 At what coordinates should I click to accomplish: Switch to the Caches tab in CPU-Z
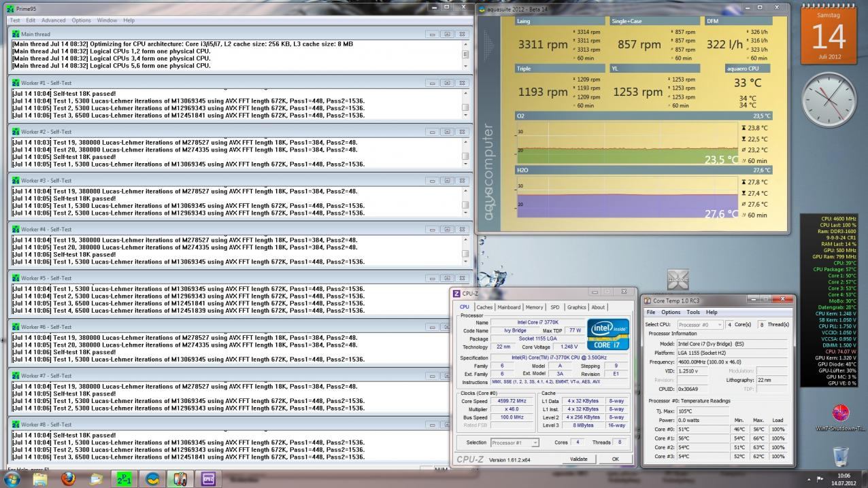[484, 307]
